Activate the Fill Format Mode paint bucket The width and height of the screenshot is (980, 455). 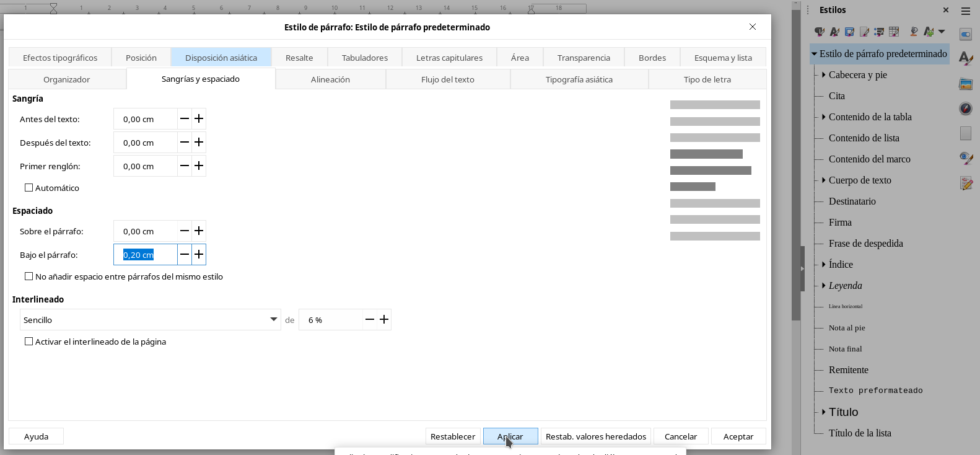[x=914, y=32]
